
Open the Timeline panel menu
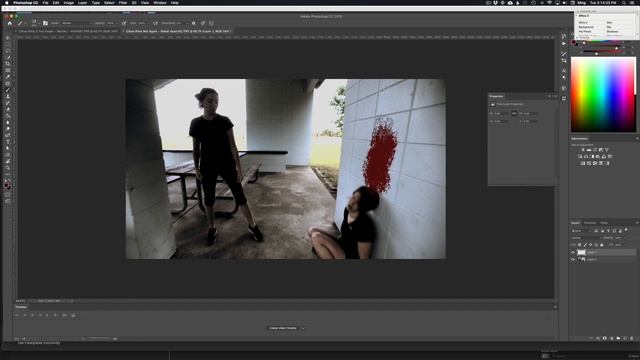(555, 307)
